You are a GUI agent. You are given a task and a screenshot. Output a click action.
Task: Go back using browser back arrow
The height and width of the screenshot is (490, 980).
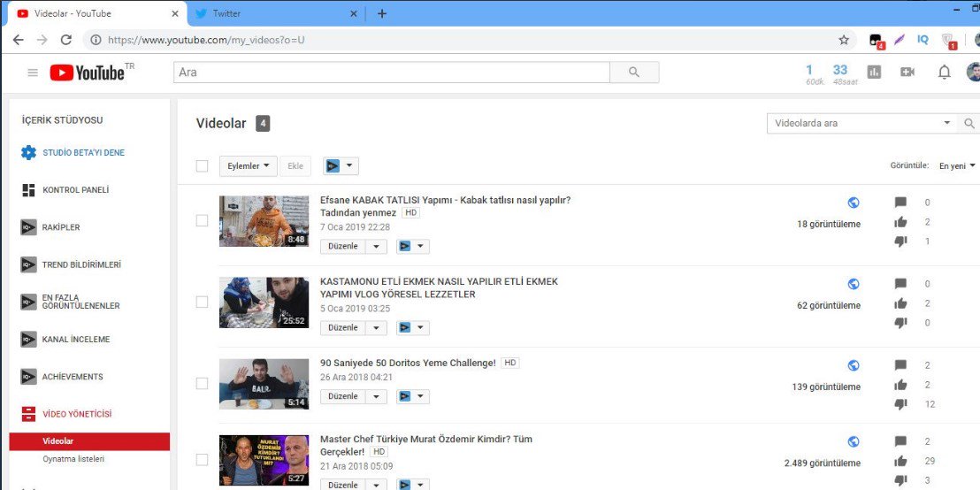18,40
